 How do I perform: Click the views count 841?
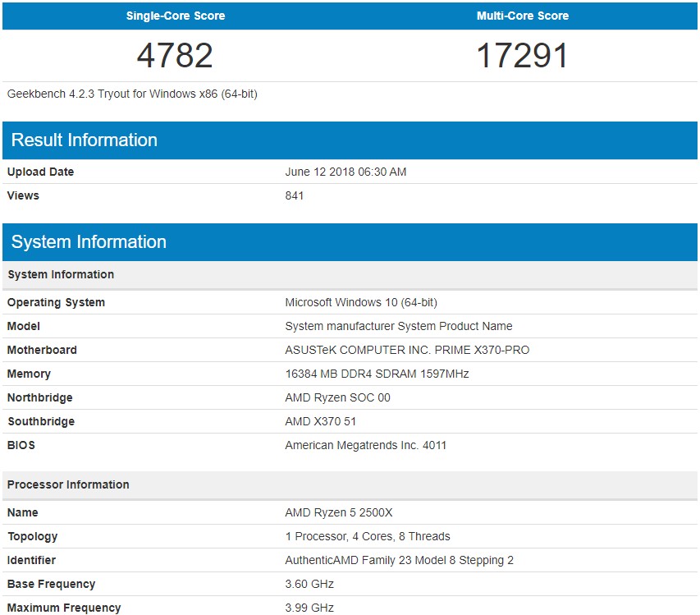click(x=294, y=195)
